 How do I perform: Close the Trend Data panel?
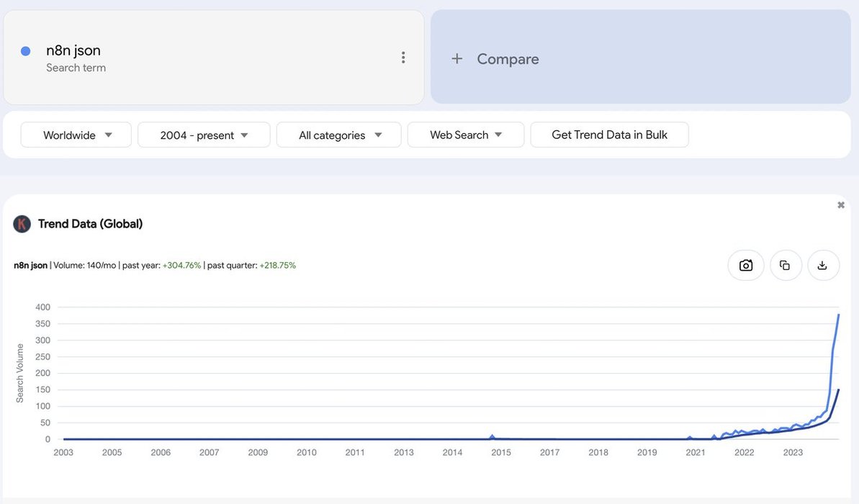coord(840,205)
